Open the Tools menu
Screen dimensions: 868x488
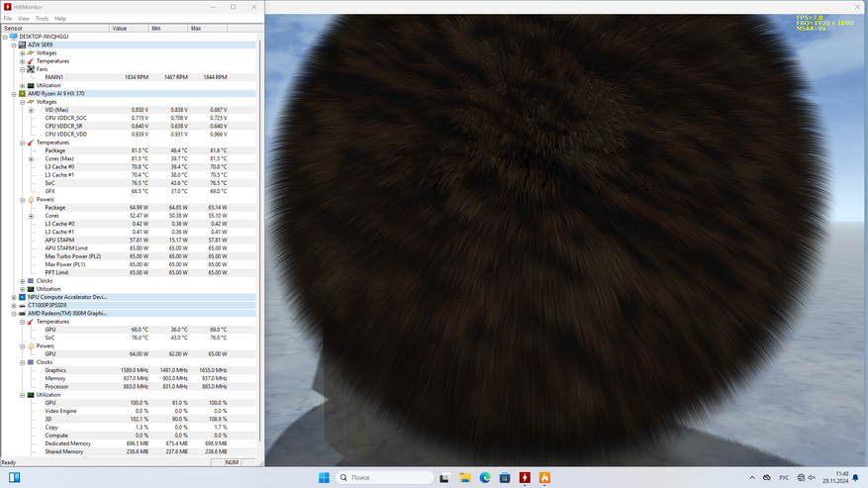[x=42, y=19]
